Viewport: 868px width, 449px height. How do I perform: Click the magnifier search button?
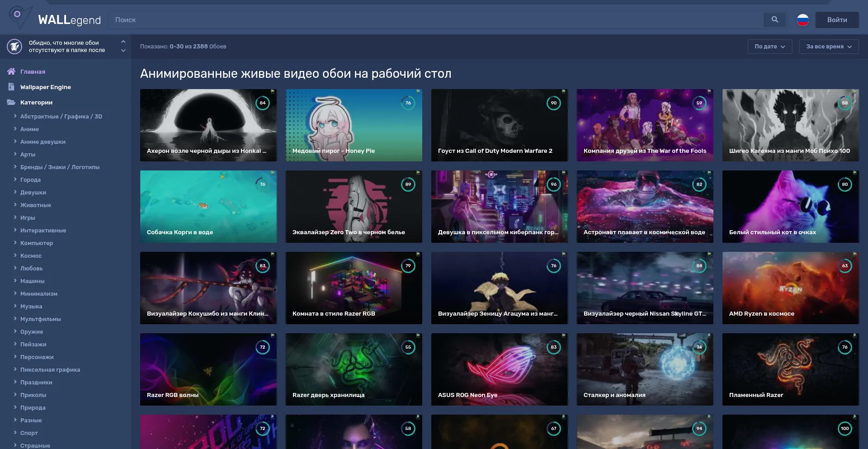click(774, 20)
